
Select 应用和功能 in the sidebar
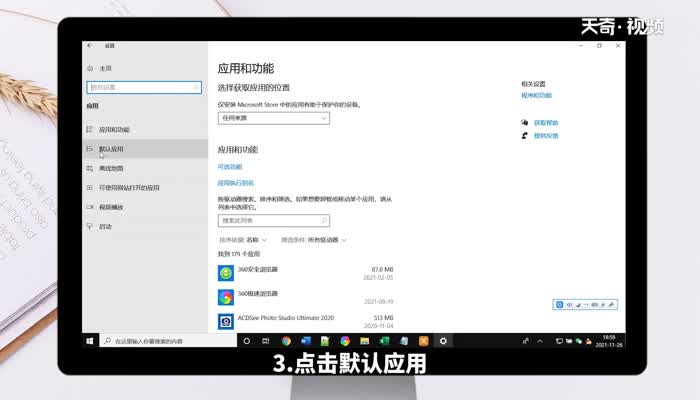coord(145,129)
